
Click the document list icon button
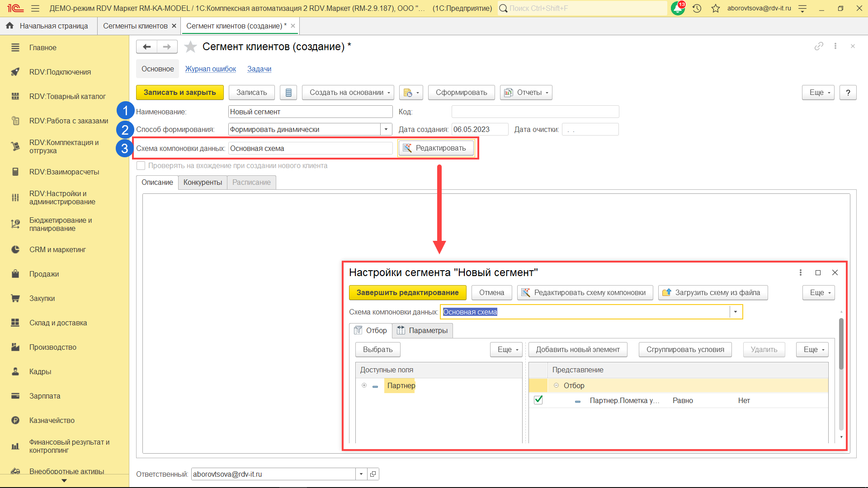(288, 93)
